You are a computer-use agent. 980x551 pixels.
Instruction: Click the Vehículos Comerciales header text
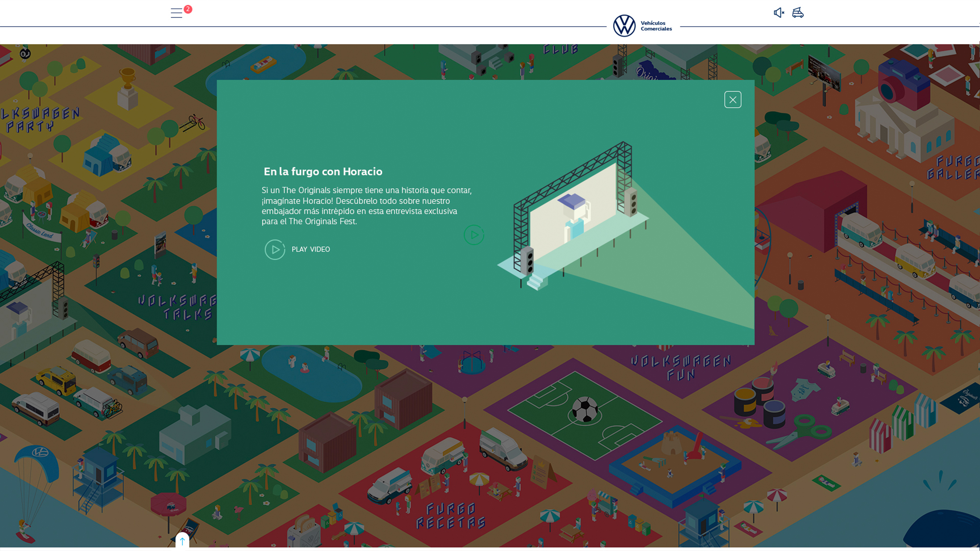pos(656,26)
